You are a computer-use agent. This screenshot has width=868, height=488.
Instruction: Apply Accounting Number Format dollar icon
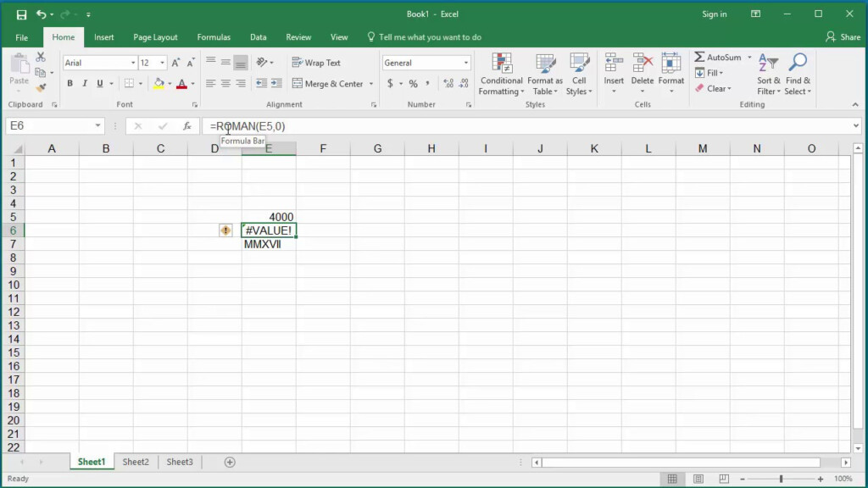point(390,84)
